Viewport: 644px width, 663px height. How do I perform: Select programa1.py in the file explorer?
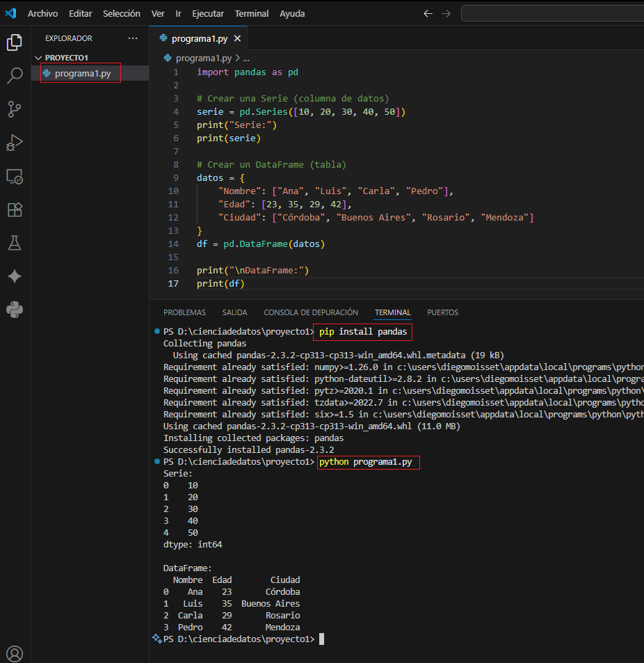point(83,73)
